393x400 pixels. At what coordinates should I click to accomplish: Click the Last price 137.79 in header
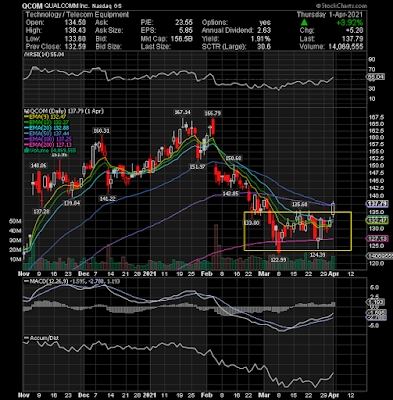click(x=353, y=38)
